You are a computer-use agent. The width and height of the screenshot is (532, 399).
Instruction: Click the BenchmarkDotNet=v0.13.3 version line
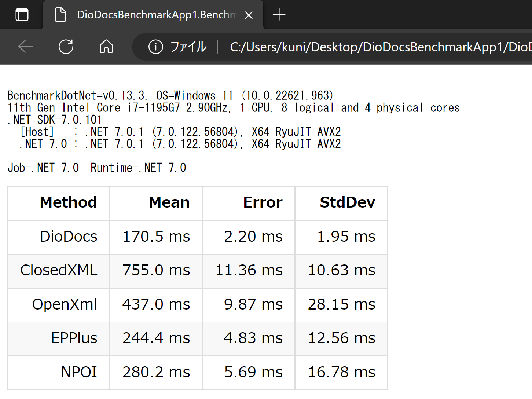point(170,95)
